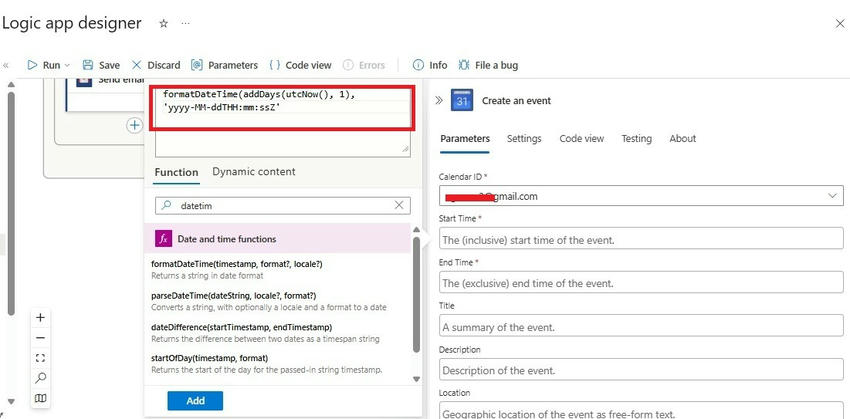Switch to the Dynamic content tab
The width and height of the screenshot is (850, 419).
tap(254, 172)
